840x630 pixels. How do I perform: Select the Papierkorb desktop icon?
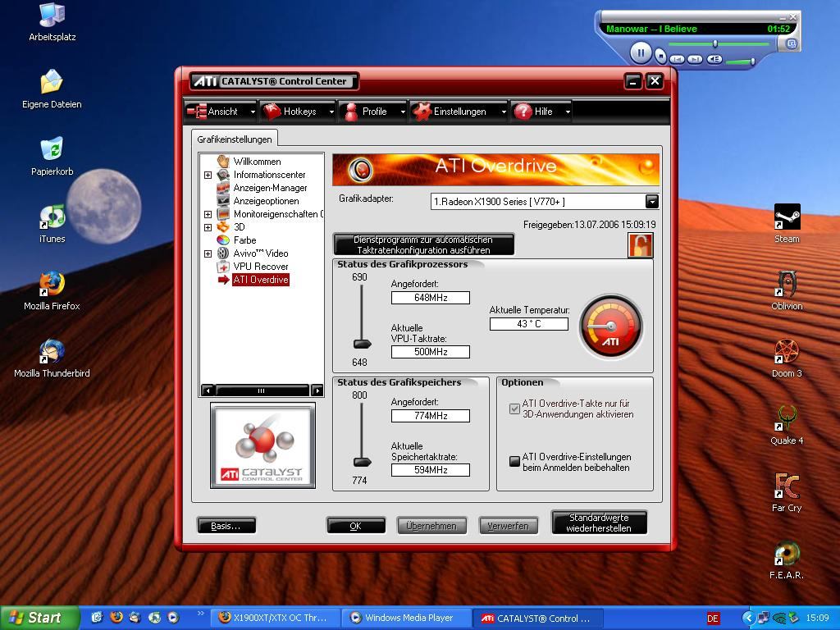coord(52,157)
